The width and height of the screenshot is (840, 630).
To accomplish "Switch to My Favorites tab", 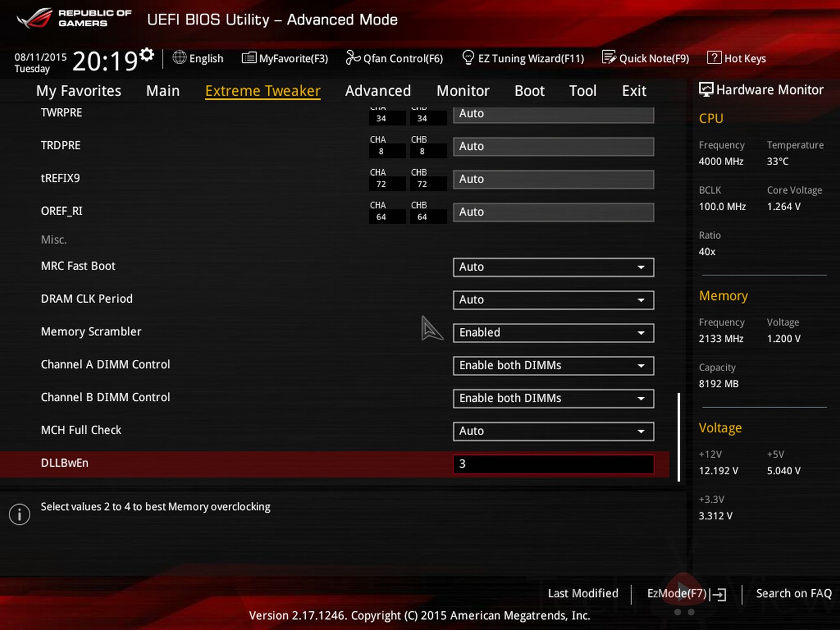I will pos(79,91).
